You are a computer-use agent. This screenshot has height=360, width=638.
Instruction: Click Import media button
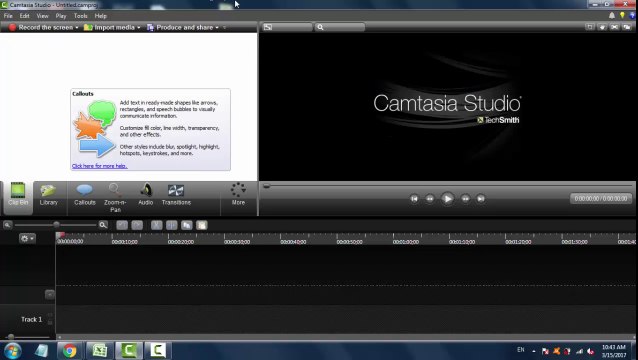pyautogui.click(x=109, y=27)
